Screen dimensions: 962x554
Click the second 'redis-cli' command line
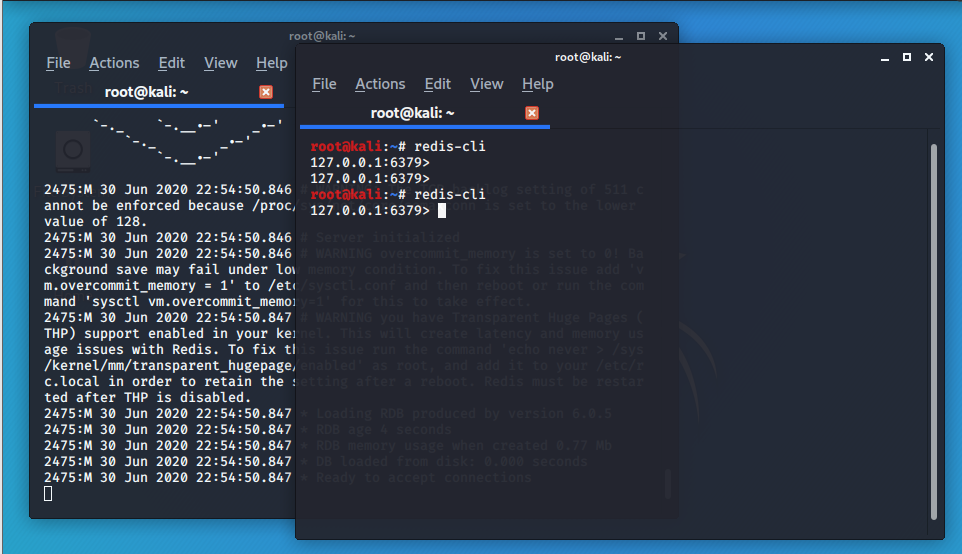398,194
